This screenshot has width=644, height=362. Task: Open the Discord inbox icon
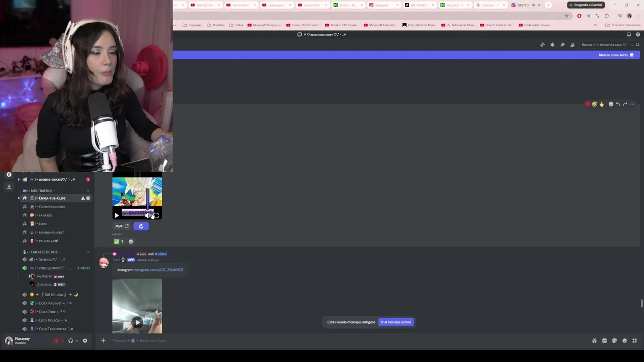tap(628, 35)
